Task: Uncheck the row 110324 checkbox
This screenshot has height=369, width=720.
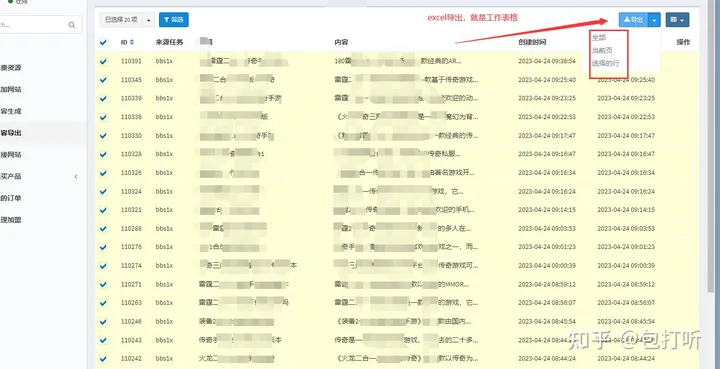Action: coord(103,191)
